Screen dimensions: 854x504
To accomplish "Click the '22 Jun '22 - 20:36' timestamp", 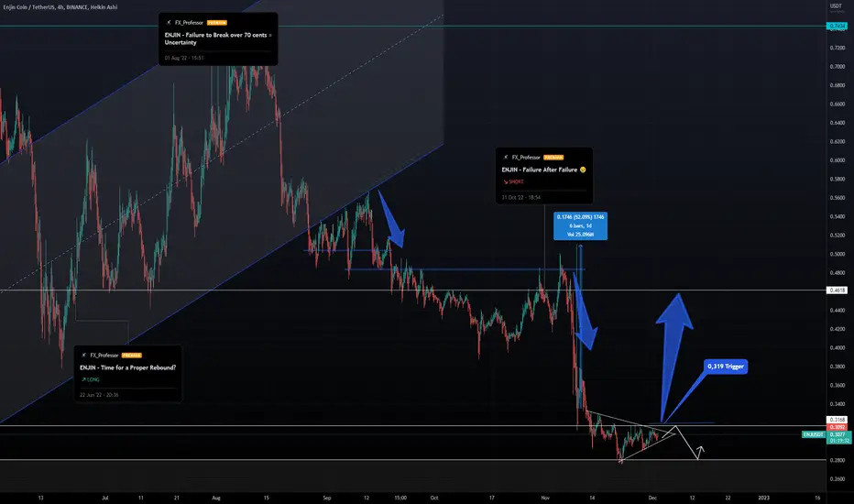I will pos(99,395).
